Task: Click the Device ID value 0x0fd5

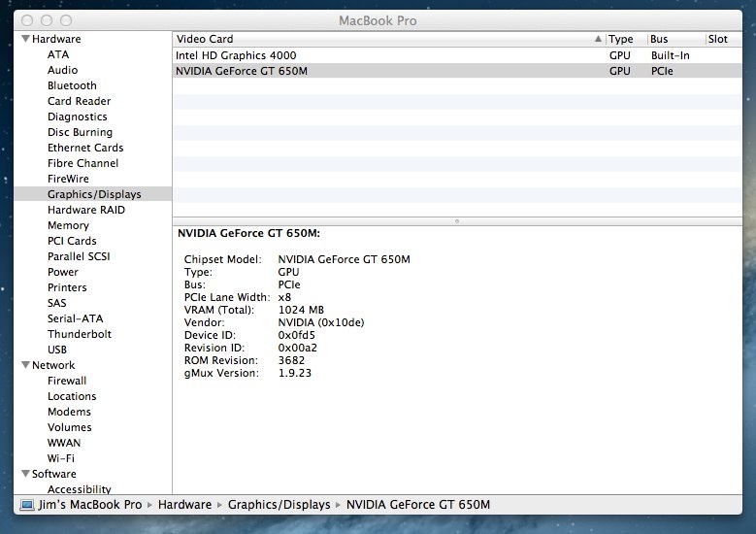Action: [x=297, y=335]
